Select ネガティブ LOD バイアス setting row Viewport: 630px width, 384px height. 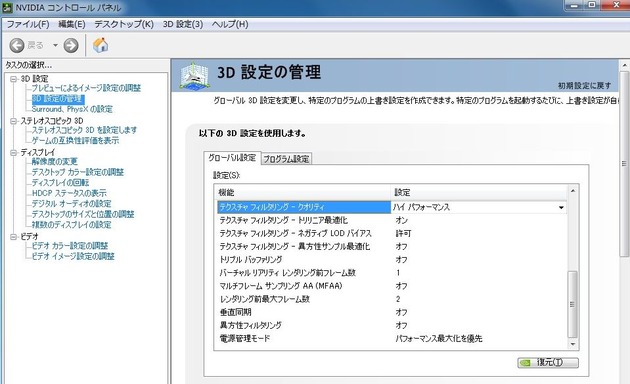(391, 233)
